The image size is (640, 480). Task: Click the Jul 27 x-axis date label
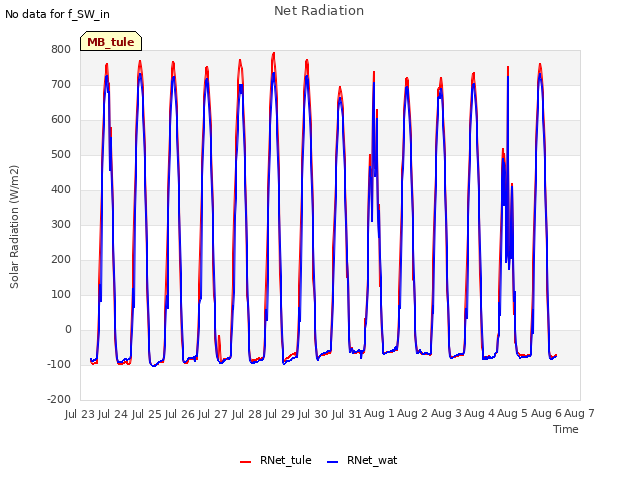pos(213,414)
